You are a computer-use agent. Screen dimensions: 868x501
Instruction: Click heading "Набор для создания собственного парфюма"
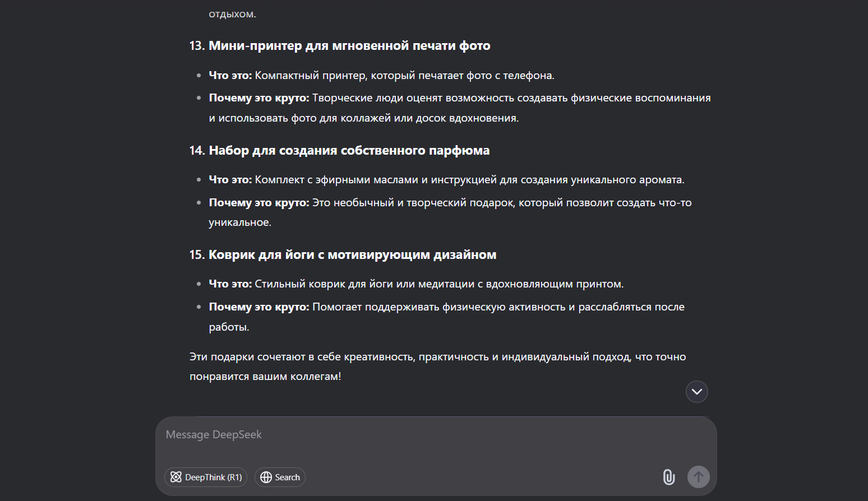click(x=349, y=151)
